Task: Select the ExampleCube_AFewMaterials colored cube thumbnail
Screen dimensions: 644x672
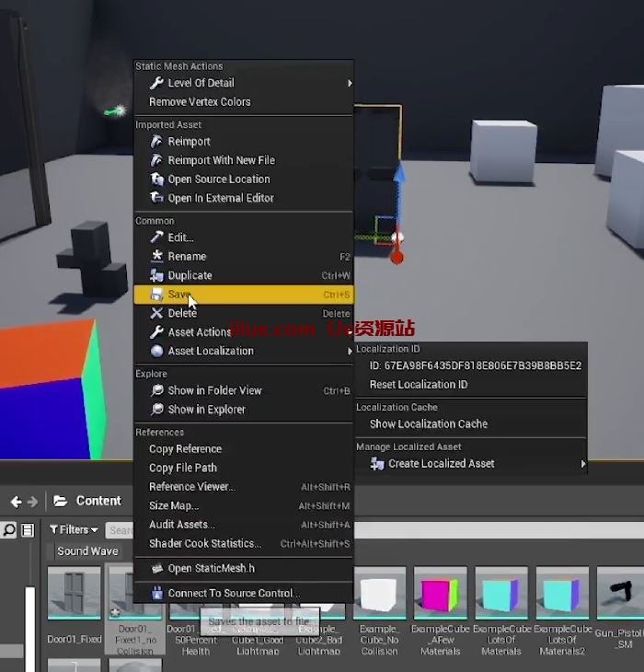Action: pos(440,594)
